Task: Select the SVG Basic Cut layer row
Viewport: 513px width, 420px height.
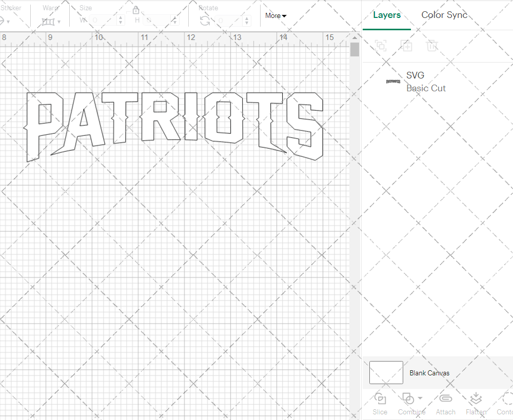Action: coord(438,82)
